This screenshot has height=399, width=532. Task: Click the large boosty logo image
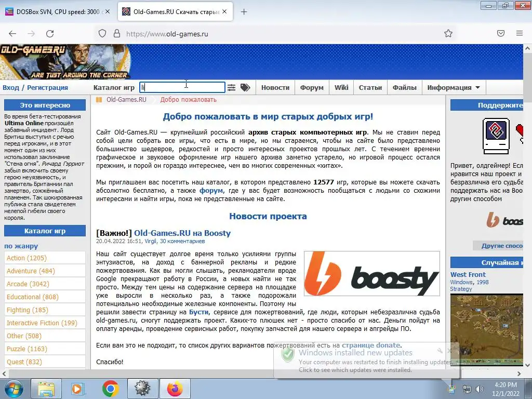372,273
